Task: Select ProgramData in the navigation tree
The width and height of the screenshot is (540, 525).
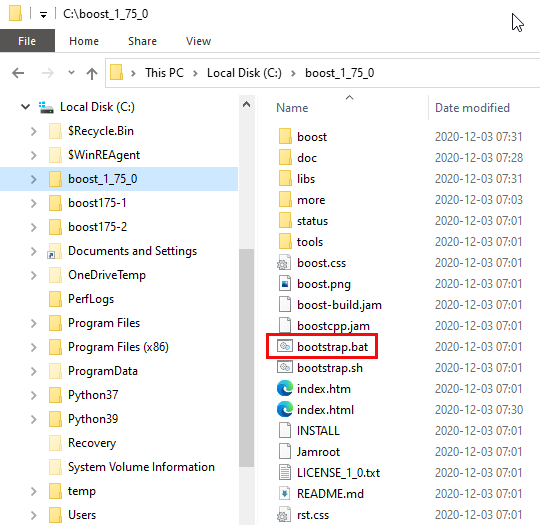Action: [103, 371]
